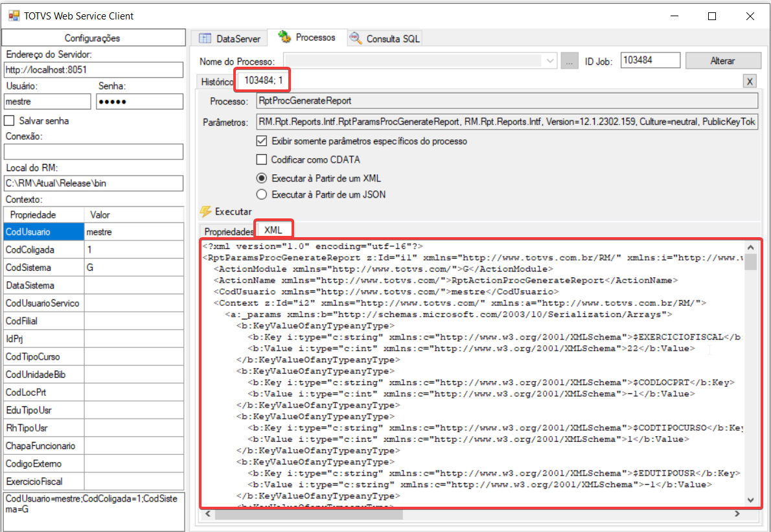The height and width of the screenshot is (532, 771).
Task: Select the CodColigada property cell
Action: point(44,249)
